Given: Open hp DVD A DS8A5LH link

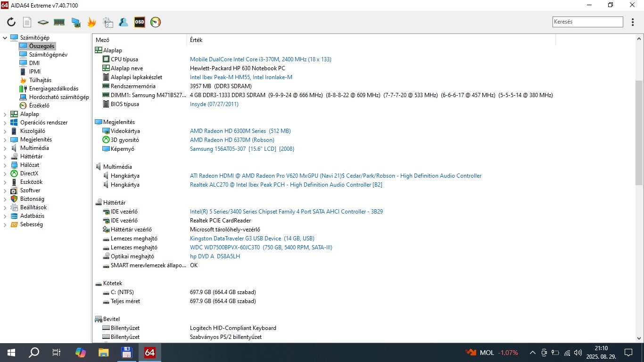Looking at the screenshot, I should 215,256.
